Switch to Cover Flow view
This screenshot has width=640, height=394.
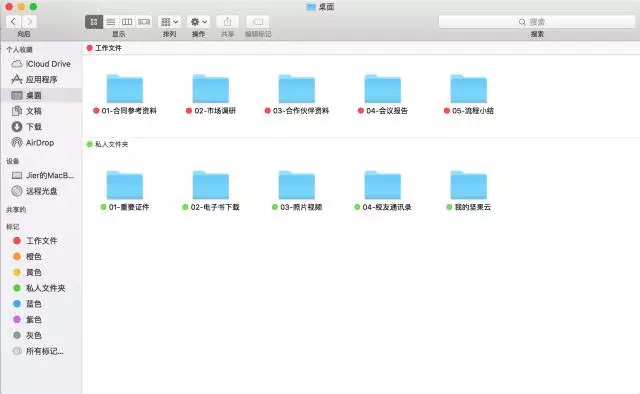(144, 22)
